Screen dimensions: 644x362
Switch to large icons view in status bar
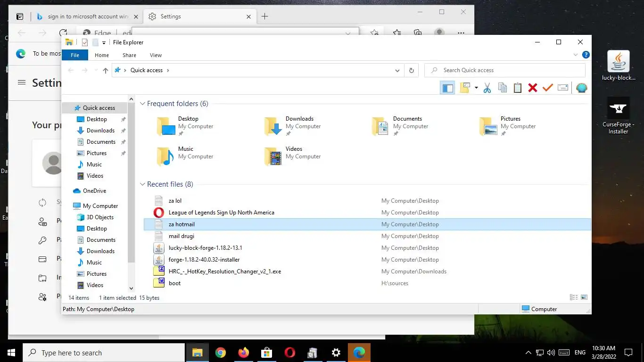pyautogui.click(x=584, y=297)
